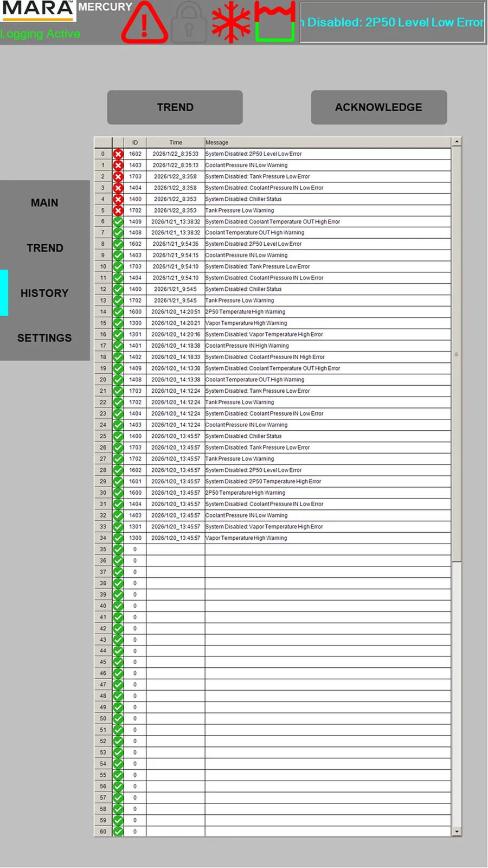Screen dimensions: 488x868
Task: Click the Message column header
Action: 328,143
